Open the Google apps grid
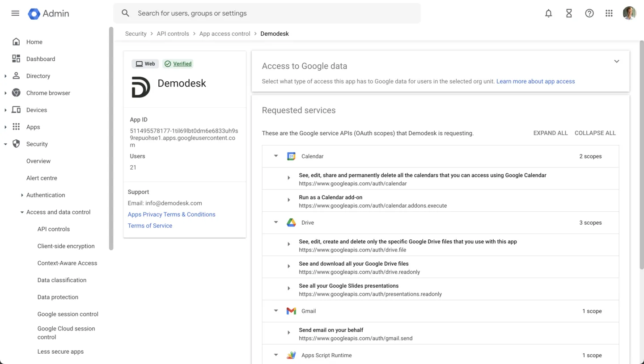This screenshot has width=644, height=364. [609, 13]
